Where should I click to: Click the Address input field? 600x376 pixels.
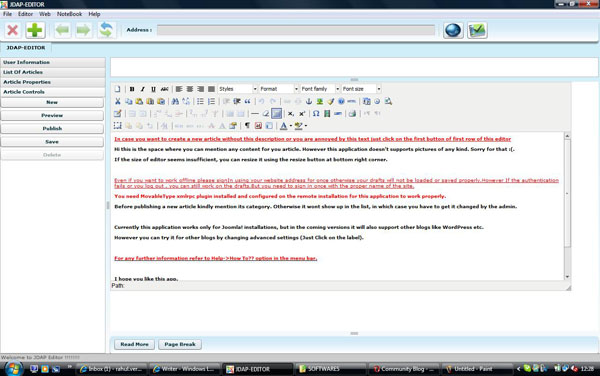point(296,30)
